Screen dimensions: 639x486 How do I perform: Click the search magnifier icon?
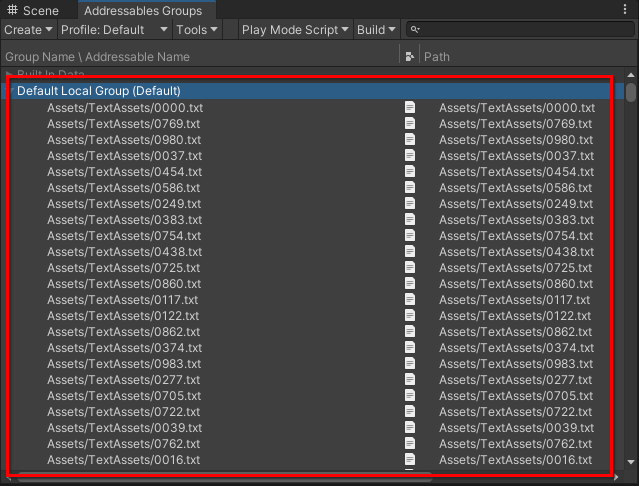pos(415,29)
